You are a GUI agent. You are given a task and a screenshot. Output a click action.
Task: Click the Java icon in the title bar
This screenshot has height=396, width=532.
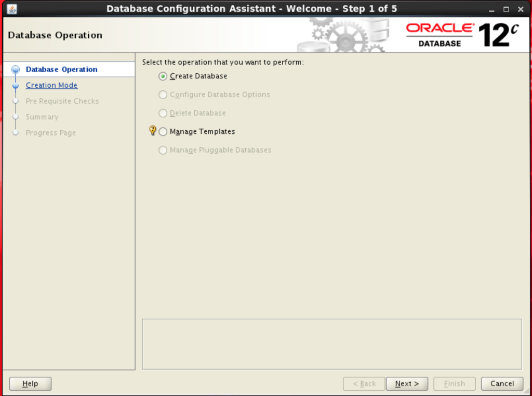(12, 9)
